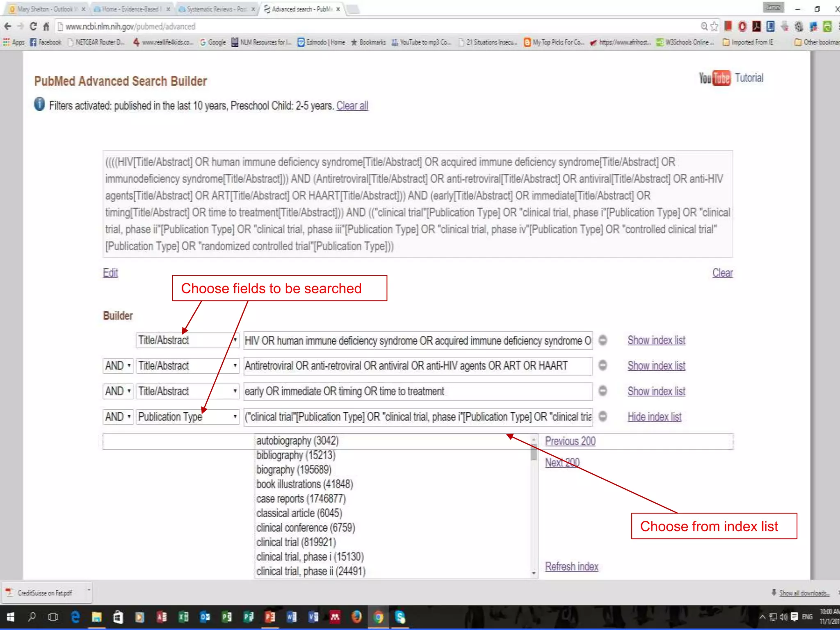Screen dimensions: 840x630
Task: Click Clear all filters link
Action: [x=352, y=106]
